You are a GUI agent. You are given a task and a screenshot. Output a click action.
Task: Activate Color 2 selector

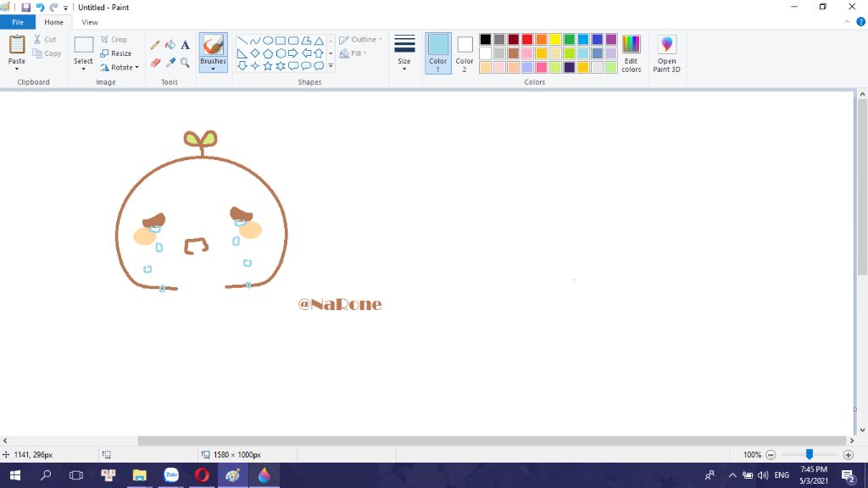click(465, 53)
